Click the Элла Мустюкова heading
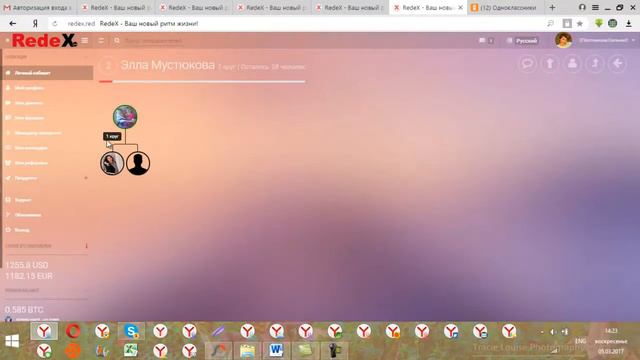The height and width of the screenshot is (360, 640). pyautogui.click(x=167, y=65)
